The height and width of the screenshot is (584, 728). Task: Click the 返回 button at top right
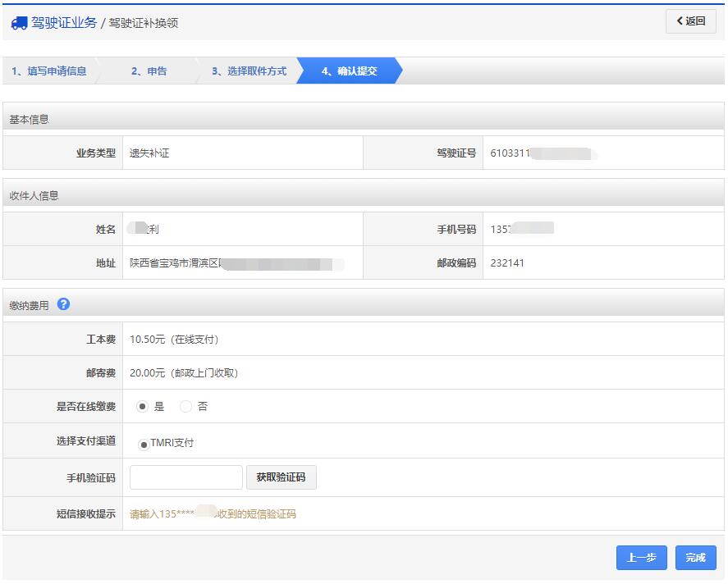[x=691, y=21]
